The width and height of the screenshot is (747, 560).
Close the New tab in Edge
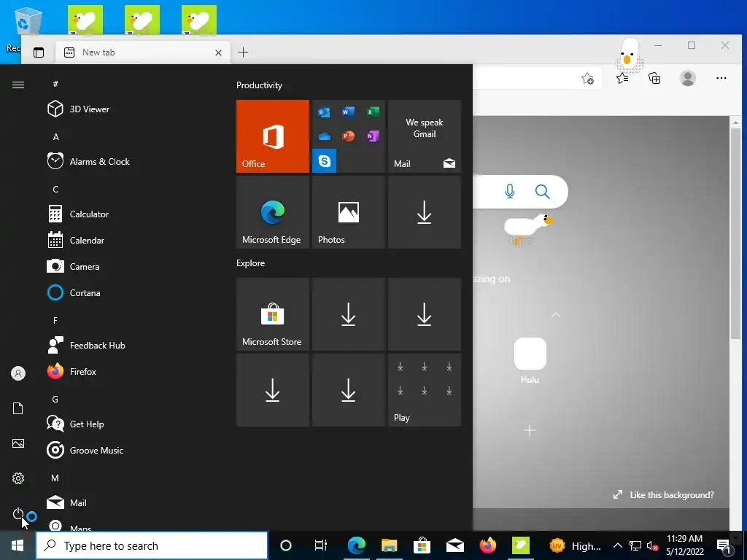click(218, 52)
